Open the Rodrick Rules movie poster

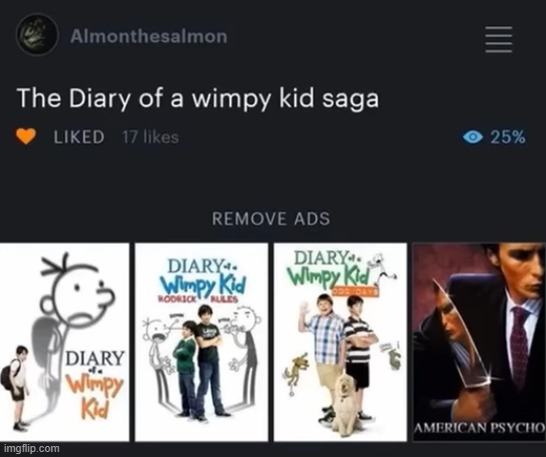(201, 342)
